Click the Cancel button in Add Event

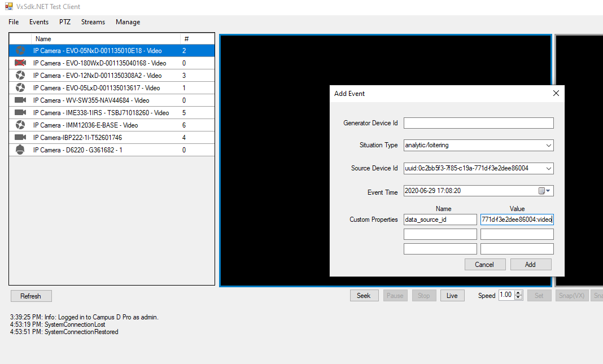(485, 265)
